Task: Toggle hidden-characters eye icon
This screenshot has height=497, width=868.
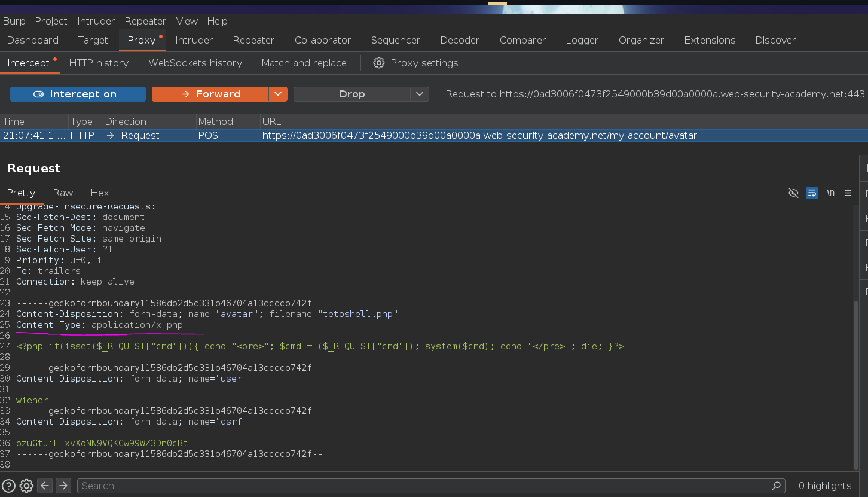Action: coord(793,193)
